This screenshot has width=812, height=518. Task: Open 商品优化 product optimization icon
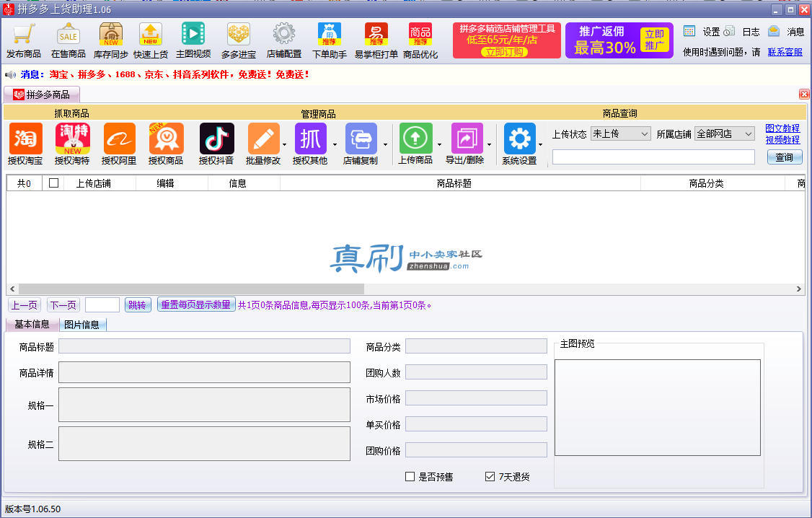(420, 35)
